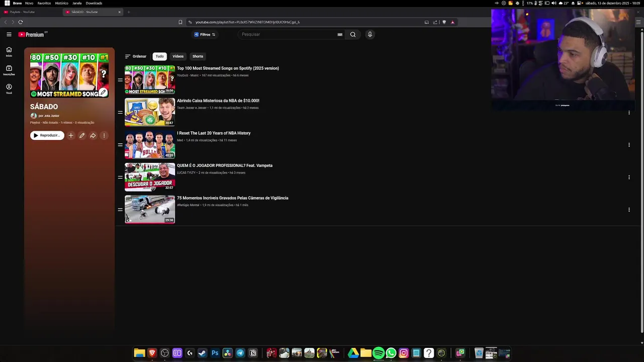Open options menu for NBA History video

click(x=629, y=145)
